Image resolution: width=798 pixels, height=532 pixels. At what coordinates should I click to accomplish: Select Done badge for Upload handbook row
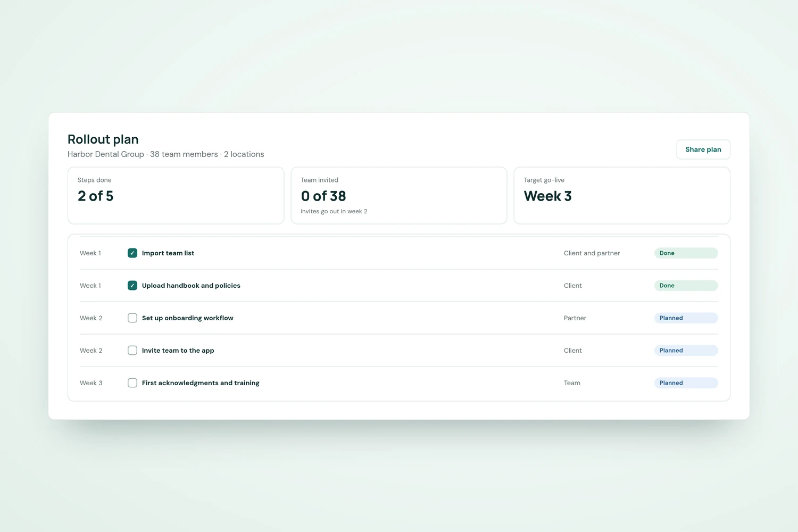coord(686,286)
